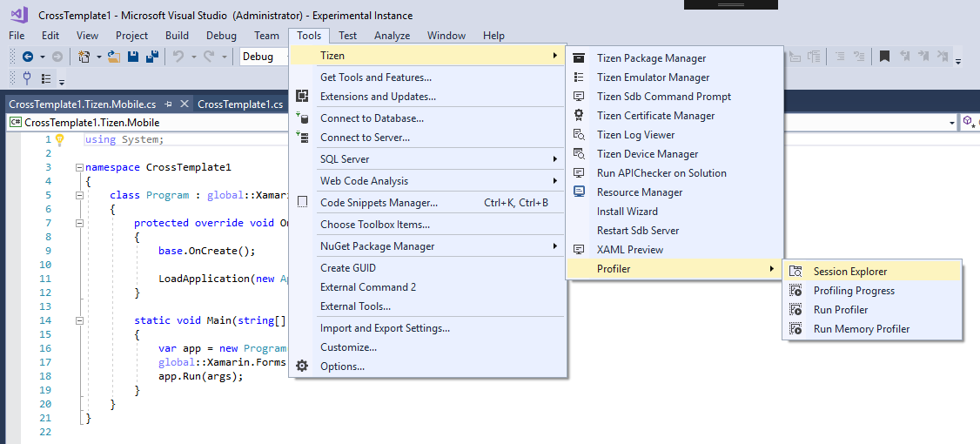This screenshot has width=980, height=444.
Task: Open the Analyze menu
Action: coord(392,36)
